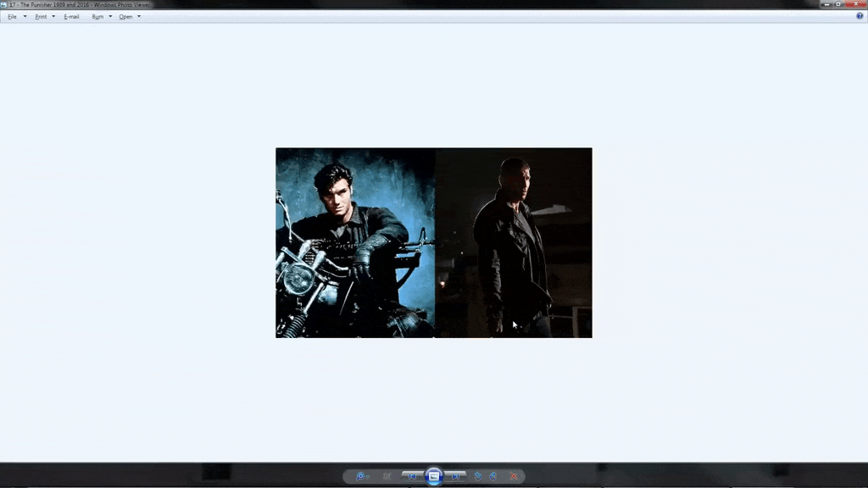The image size is (868, 488).
Task: Restore down the Photo Viewer window
Action: (838, 4)
